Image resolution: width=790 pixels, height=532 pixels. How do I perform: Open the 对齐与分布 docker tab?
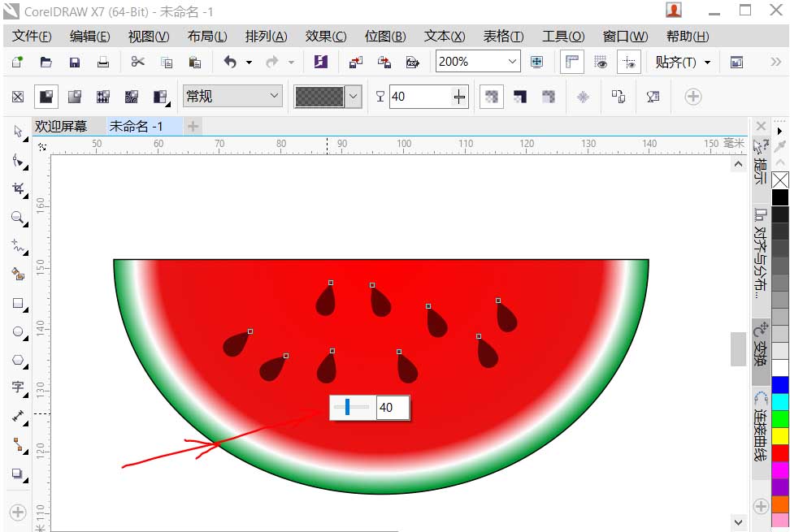[x=761, y=252]
